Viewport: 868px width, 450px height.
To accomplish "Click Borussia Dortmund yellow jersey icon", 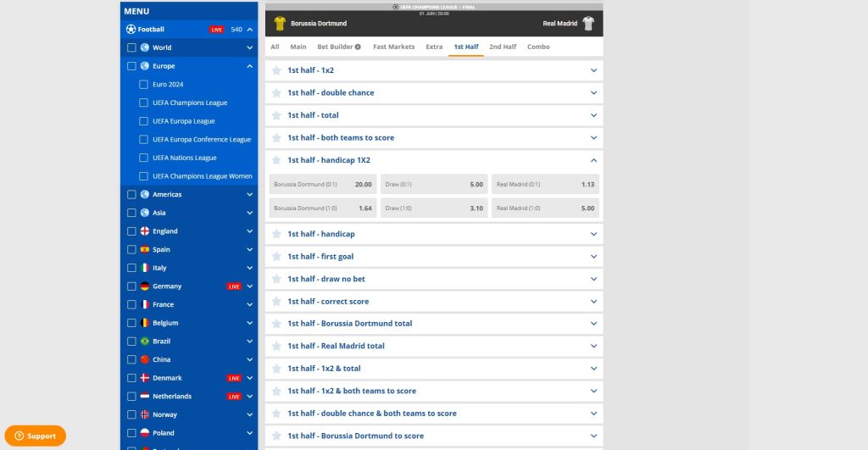I will coord(280,23).
